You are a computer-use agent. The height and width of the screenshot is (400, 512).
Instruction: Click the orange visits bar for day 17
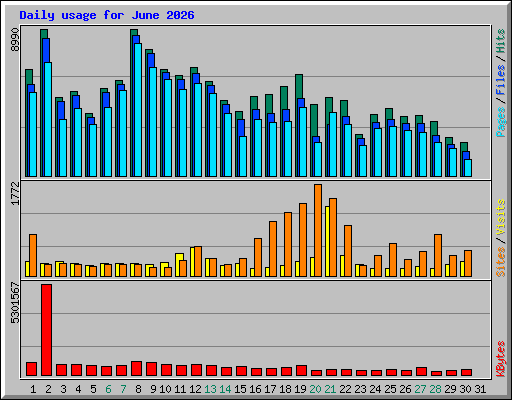point(273,249)
